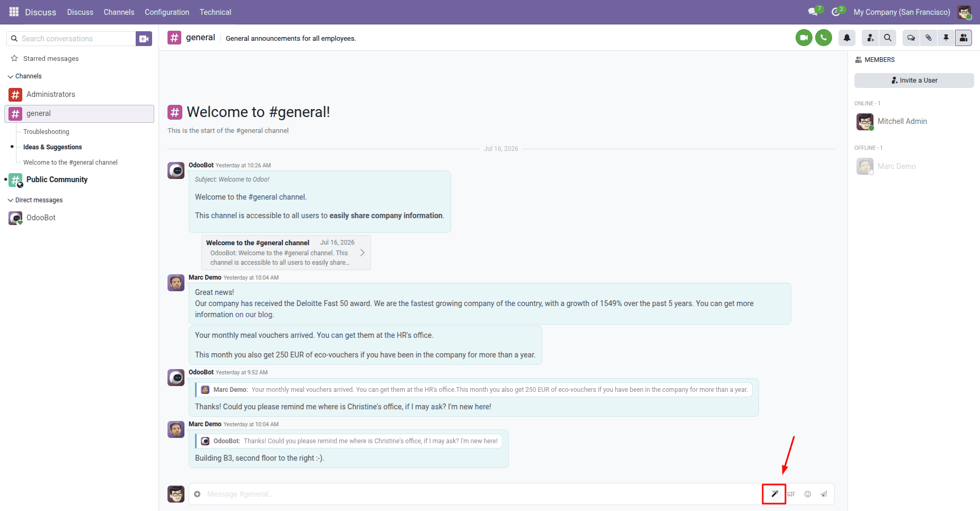Open the apps grid menu icon
The width and height of the screenshot is (980, 511).
[14, 12]
